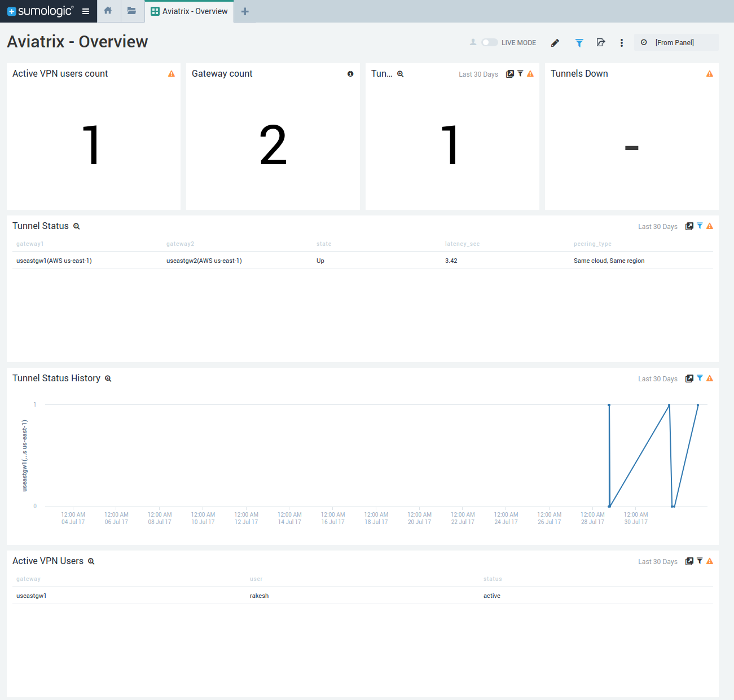Click the Tunnels Down panel title
Screen dimensions: 734x700
579,74
